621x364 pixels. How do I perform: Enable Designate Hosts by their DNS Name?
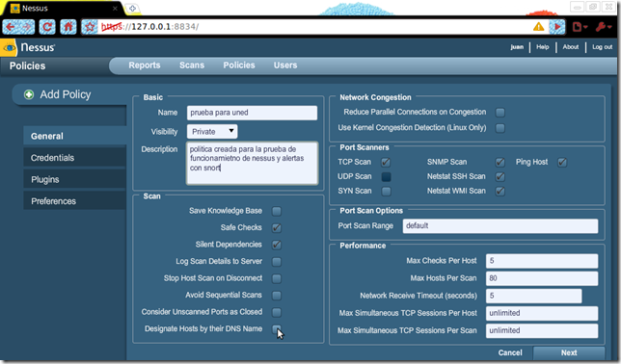(277, 329)
